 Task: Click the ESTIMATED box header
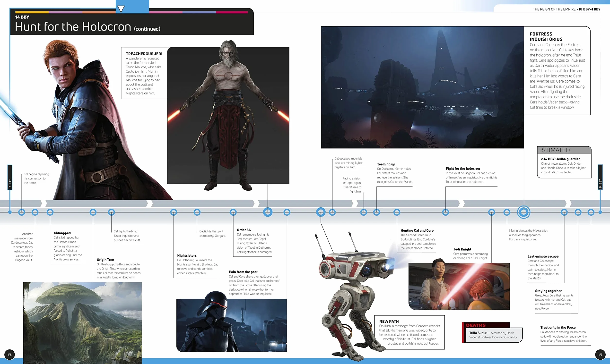point(564,150)
